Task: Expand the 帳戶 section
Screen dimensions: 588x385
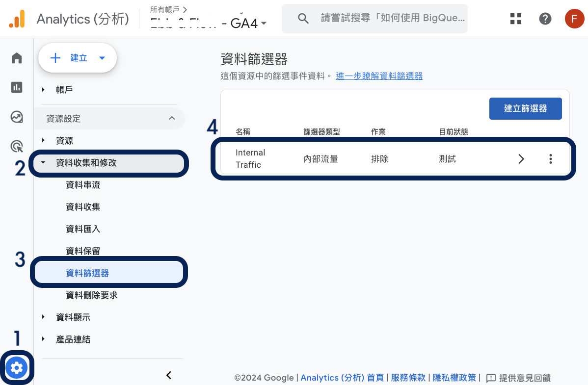Action: [x=43, y=90]
